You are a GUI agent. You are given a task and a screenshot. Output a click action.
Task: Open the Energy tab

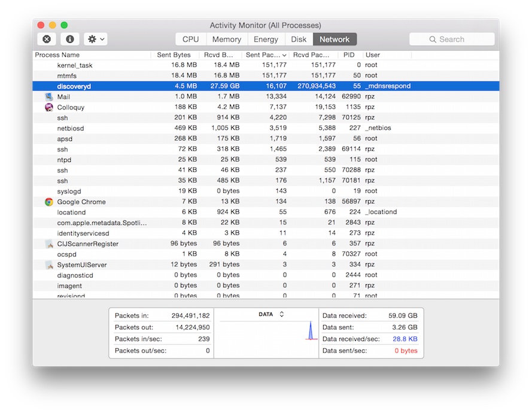265,40
